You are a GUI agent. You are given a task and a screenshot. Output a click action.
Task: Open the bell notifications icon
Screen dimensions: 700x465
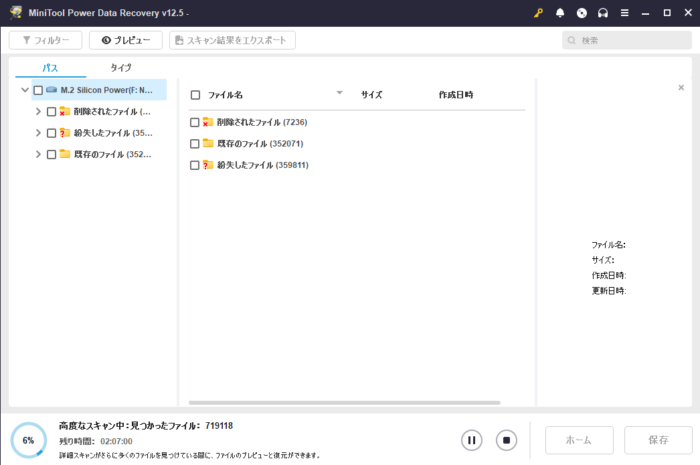pos(560,13)
